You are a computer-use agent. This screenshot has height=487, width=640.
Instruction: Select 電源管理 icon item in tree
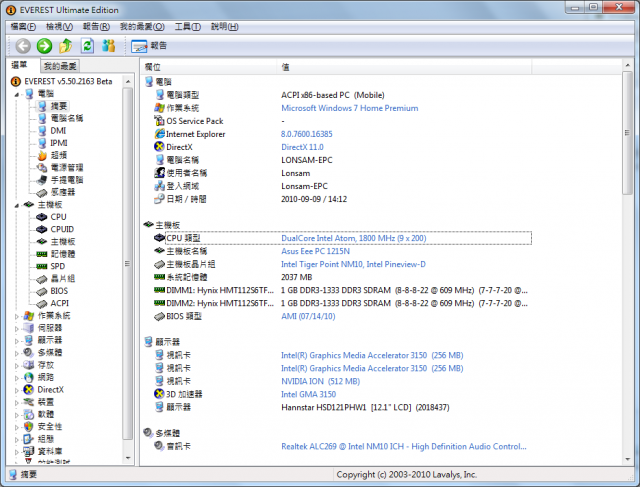coord(42,168)
